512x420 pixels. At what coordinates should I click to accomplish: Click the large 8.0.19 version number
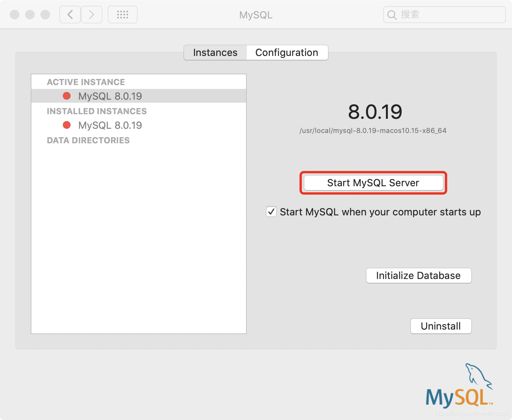click(375, 112)
